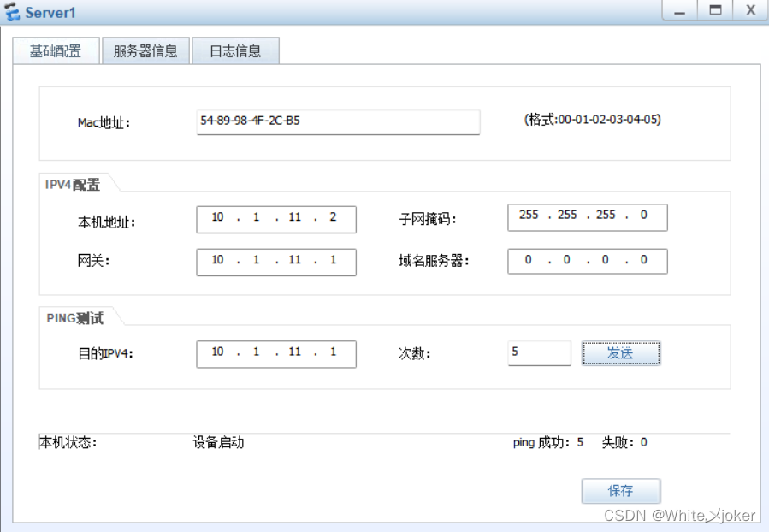Open the 服务器信息 tab
The image size is (769, 532).
tap(145, 51)
